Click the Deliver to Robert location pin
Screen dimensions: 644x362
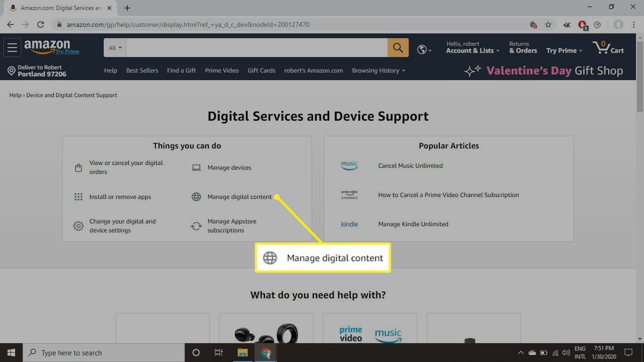pos(12,71)
